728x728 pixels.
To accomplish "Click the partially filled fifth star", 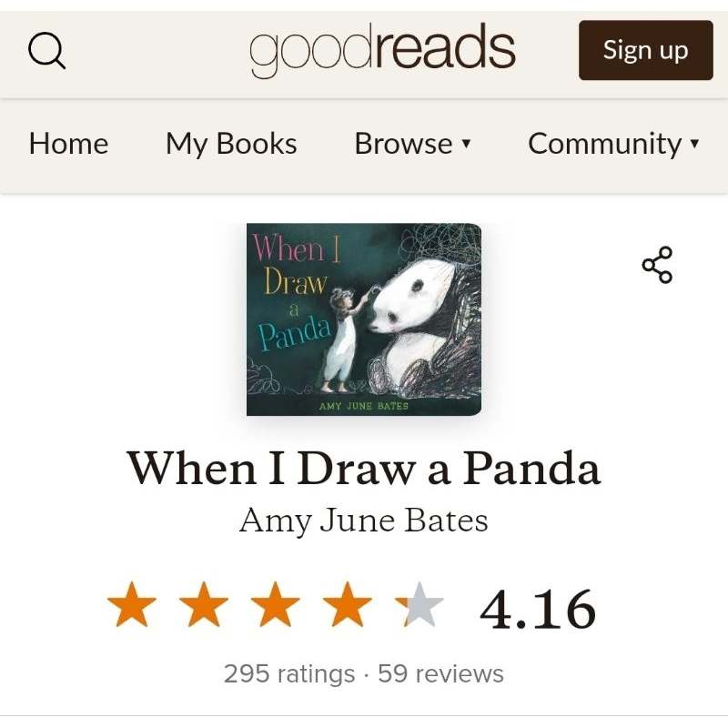I will coord(420,607).
